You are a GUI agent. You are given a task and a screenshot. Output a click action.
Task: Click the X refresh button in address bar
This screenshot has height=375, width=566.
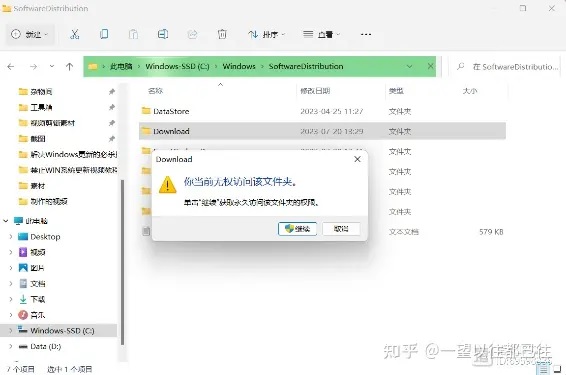tap(430, 66)
